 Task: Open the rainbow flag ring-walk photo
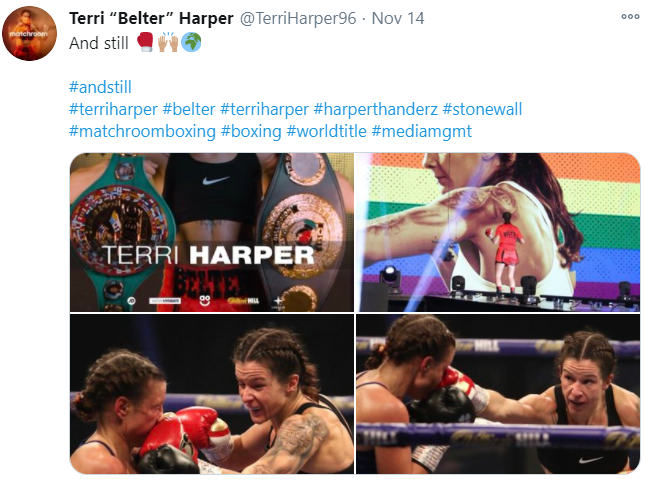[498, 232]
